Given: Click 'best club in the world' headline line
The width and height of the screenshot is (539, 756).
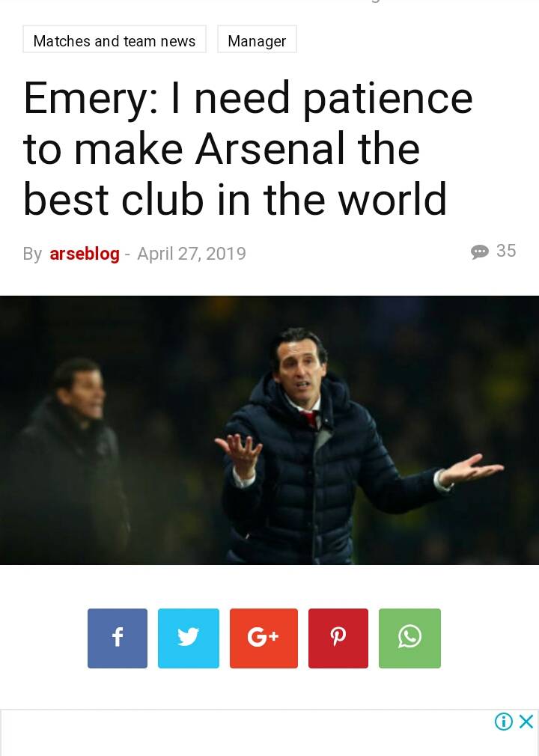Looking at the screenshot, I should pyautogui.click(x=235, y=198).
